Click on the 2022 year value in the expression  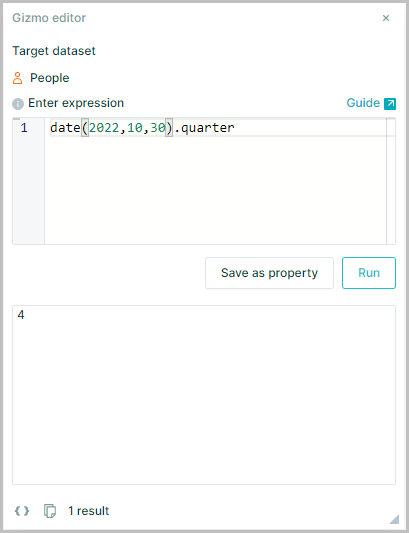pyautogui.click(x=104, y=128)
